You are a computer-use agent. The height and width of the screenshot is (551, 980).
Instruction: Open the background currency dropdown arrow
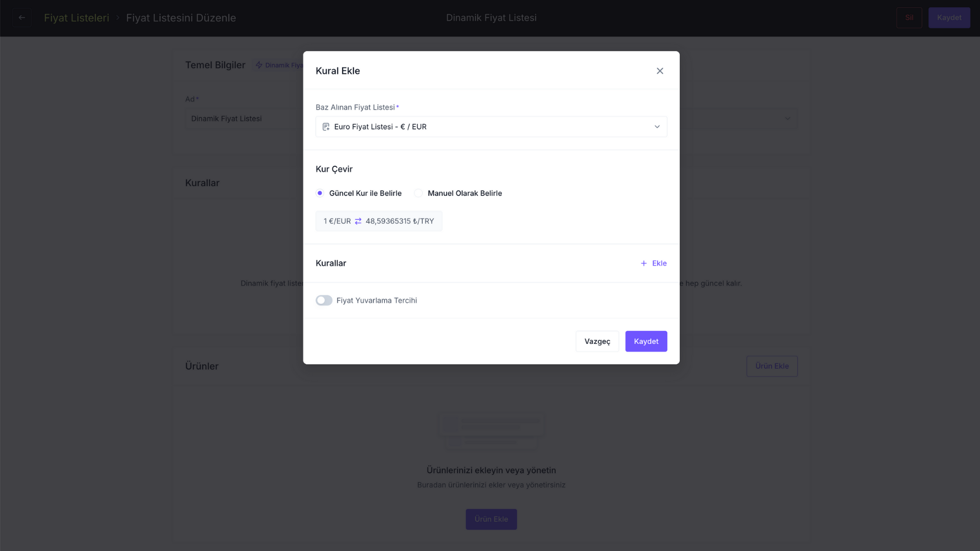pos(787,118)
